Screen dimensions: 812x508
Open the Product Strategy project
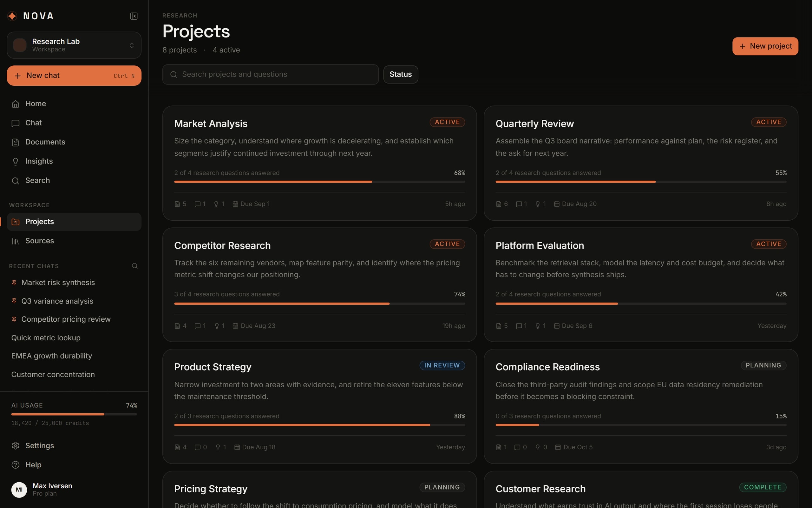[319, 406]
